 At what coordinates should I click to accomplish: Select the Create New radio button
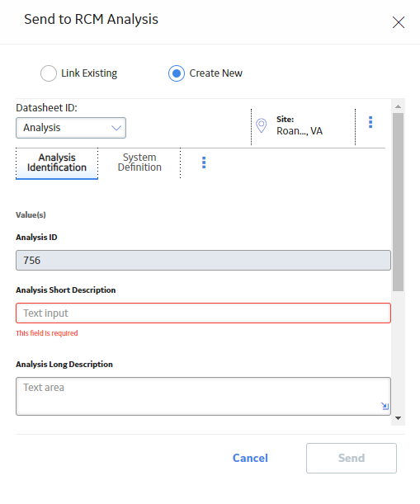point(177,73)
